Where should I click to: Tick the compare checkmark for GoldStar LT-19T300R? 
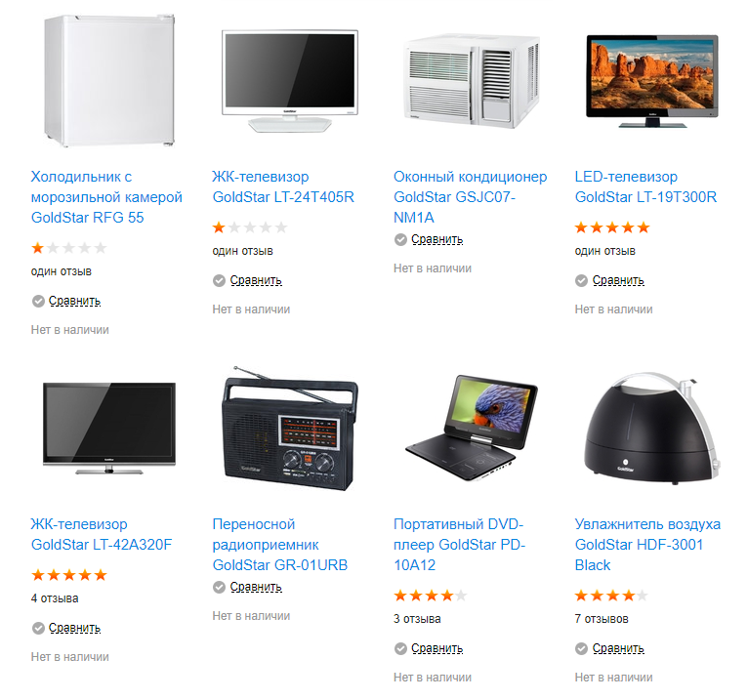click(581, 280)
